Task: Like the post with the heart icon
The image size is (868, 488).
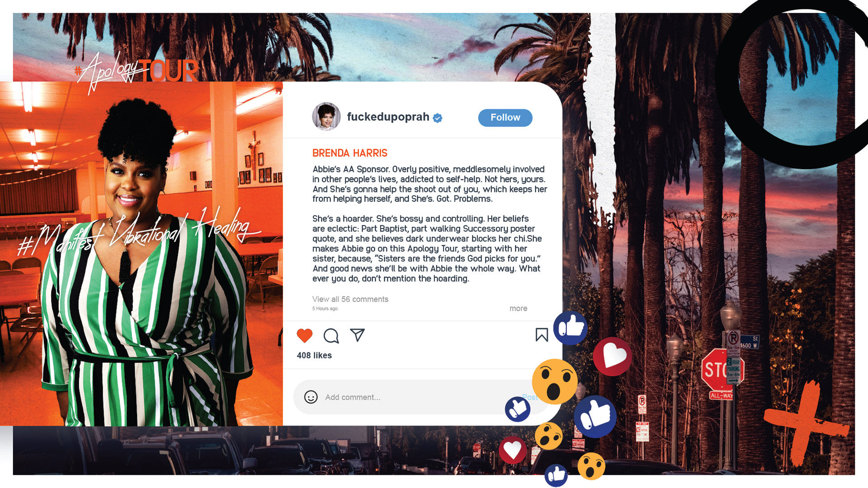Action: 304,336
